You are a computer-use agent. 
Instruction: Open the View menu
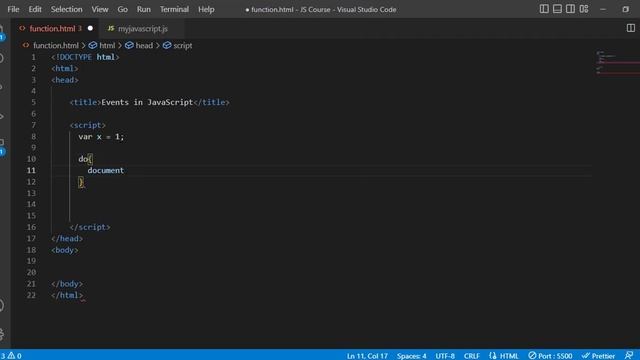pos(100,9)
